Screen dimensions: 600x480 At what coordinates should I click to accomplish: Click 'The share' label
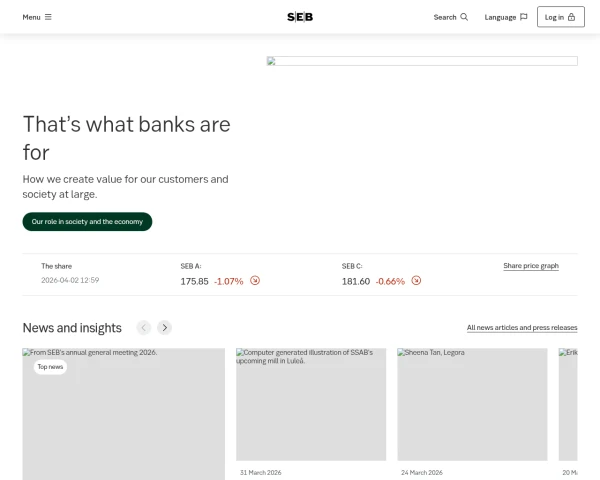tap(57, 266)
